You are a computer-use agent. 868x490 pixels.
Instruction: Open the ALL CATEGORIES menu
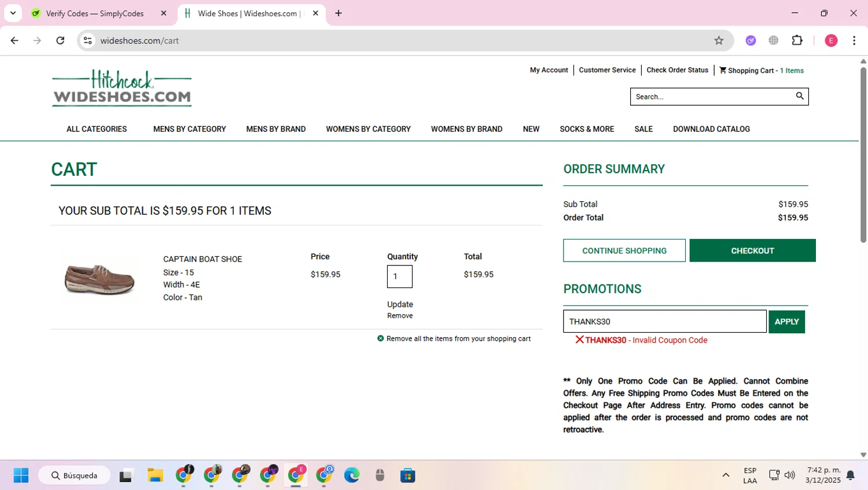[x=97, y=129]
